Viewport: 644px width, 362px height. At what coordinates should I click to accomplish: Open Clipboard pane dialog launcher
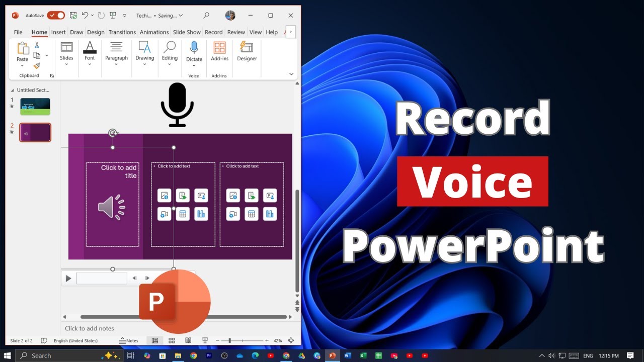point(52,75)
